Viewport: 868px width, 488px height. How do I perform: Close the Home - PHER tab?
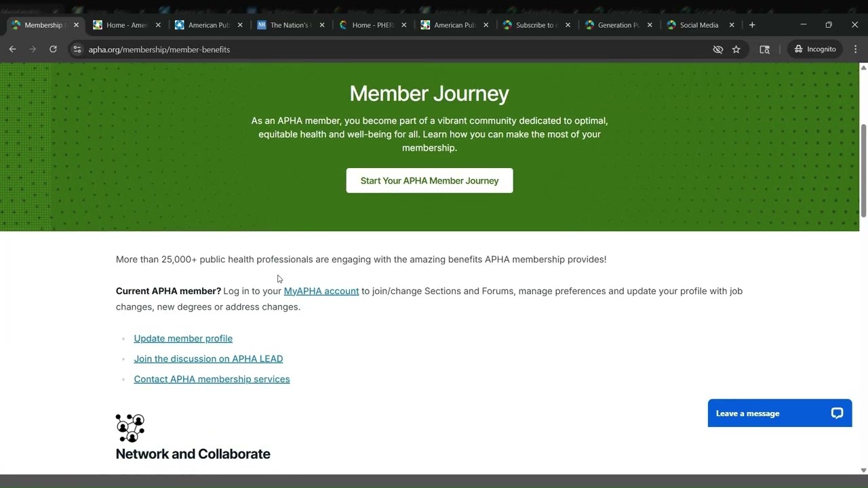[404, 25]
